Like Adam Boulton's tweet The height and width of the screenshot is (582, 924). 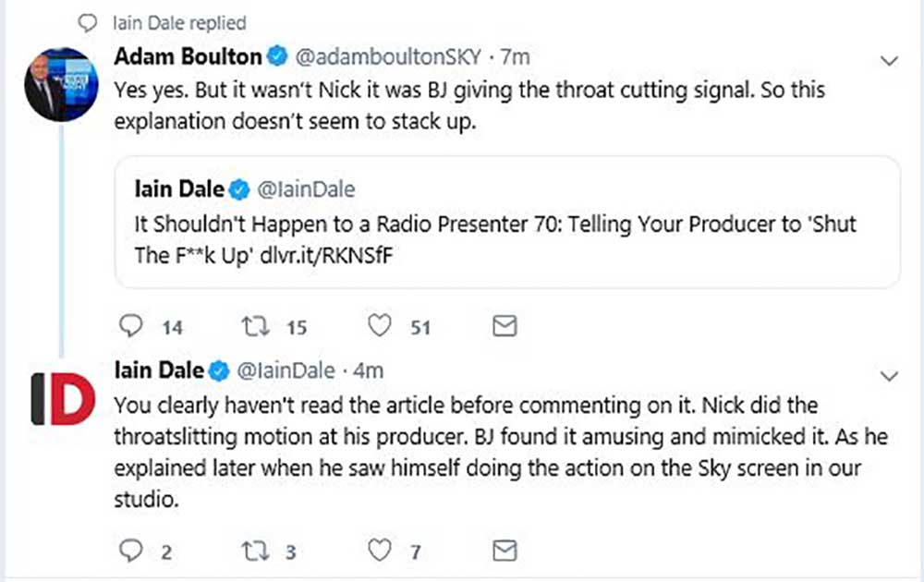point(380,326)
